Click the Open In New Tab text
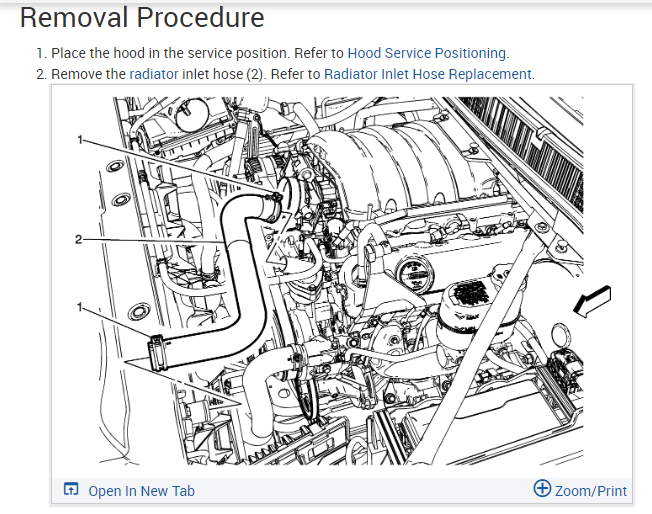The image size is (652, 514). click(141, 491)
